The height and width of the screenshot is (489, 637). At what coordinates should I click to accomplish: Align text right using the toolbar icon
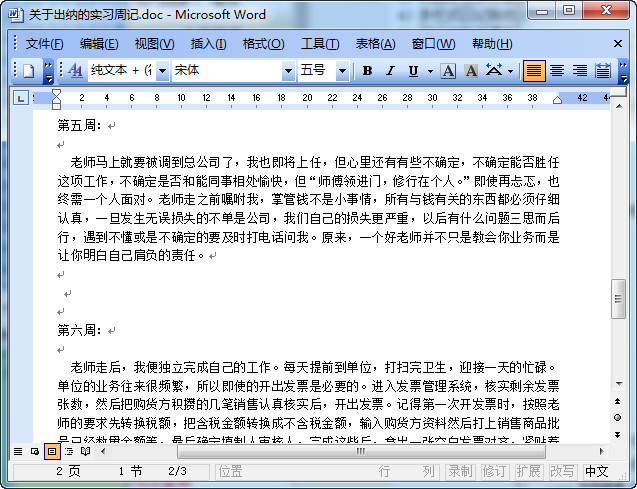click(x=579, y=71)
